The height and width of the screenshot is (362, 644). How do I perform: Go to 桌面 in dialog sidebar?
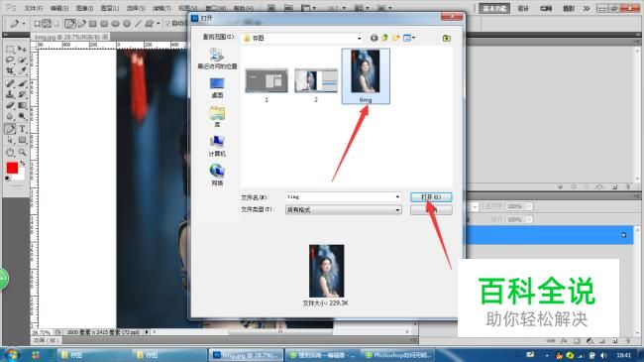(x=217, y=87)
